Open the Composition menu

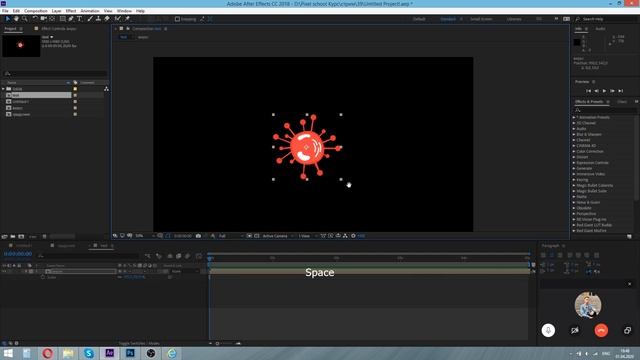(36, 11)
